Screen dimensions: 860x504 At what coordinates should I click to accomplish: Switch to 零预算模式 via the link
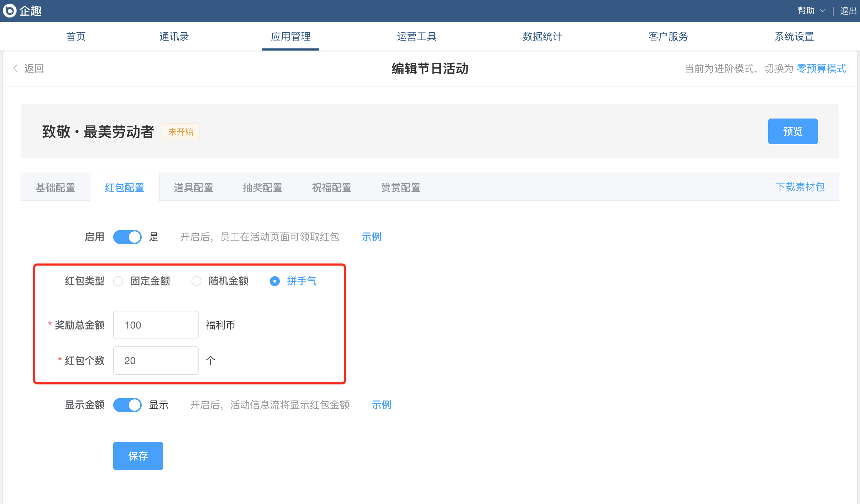coord(821,68)
